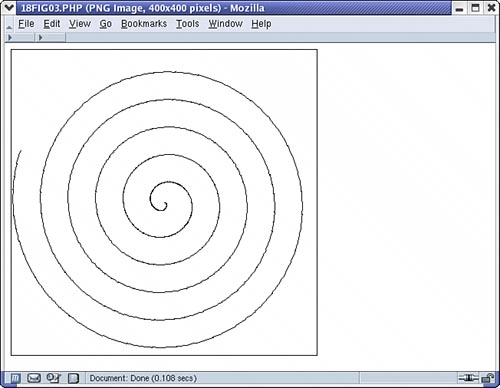The width and height of the screenshot is (500, 388).
Task: Open the Go menu
Action: (105, 24)
